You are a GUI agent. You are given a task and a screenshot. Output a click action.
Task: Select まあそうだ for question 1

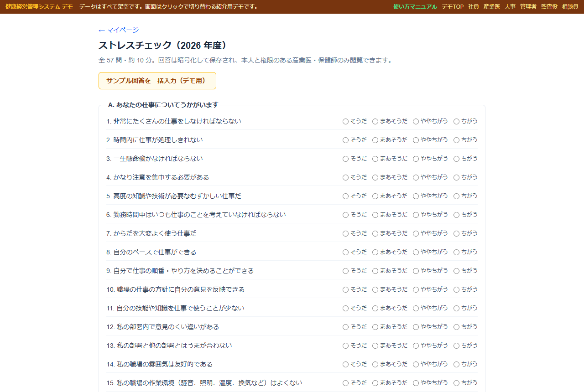(375, 121)
